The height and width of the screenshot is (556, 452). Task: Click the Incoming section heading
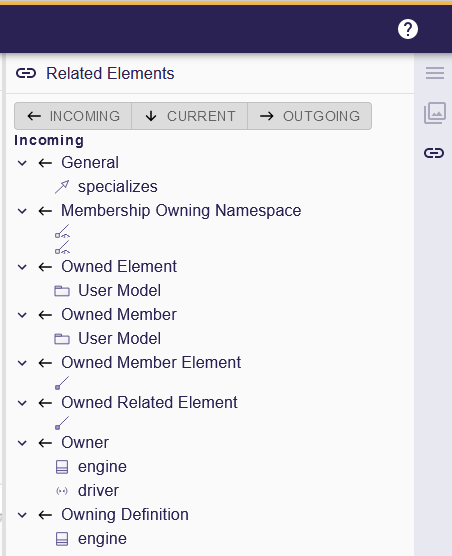(x=49, y=140)
